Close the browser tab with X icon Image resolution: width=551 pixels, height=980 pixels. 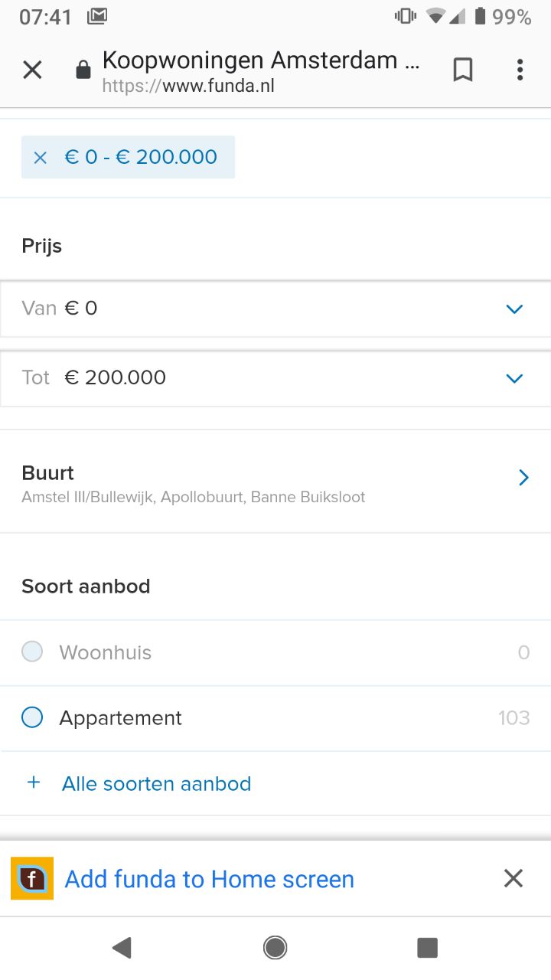point(32,70)
